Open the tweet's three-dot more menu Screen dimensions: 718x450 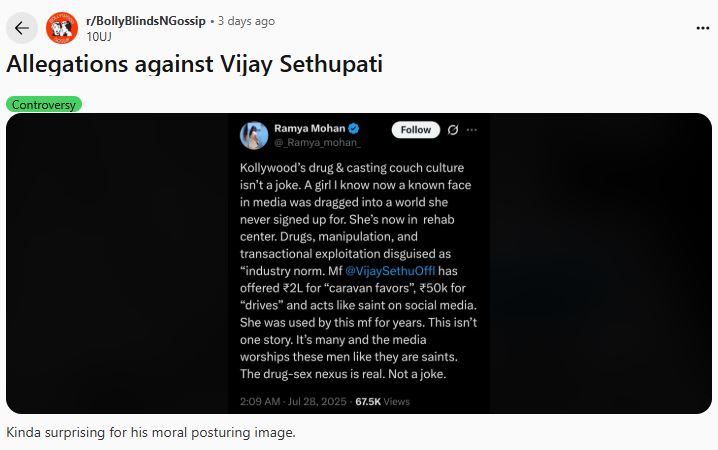click(x=472, y=130)
